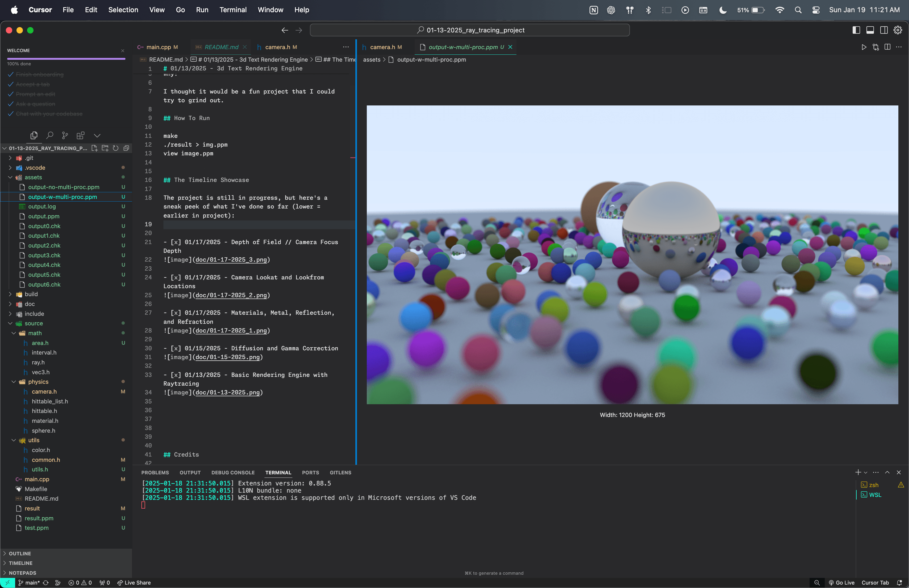Close the README.md tab
The image size is (909, 588).
[x=245, y=47]
